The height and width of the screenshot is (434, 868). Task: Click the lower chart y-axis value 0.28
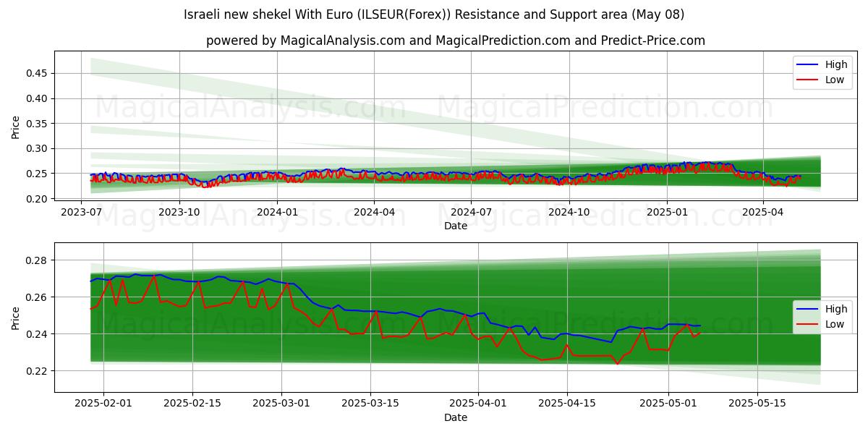coord(38,260)
